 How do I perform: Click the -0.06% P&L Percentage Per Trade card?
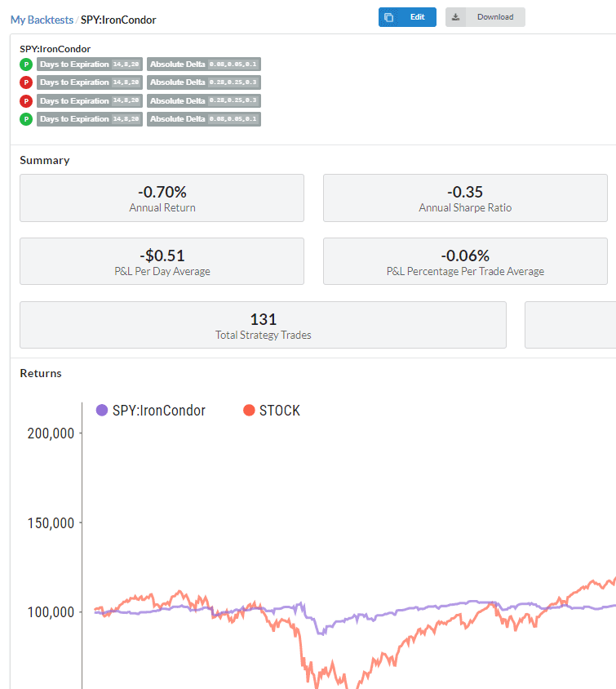tap(465, 261)
